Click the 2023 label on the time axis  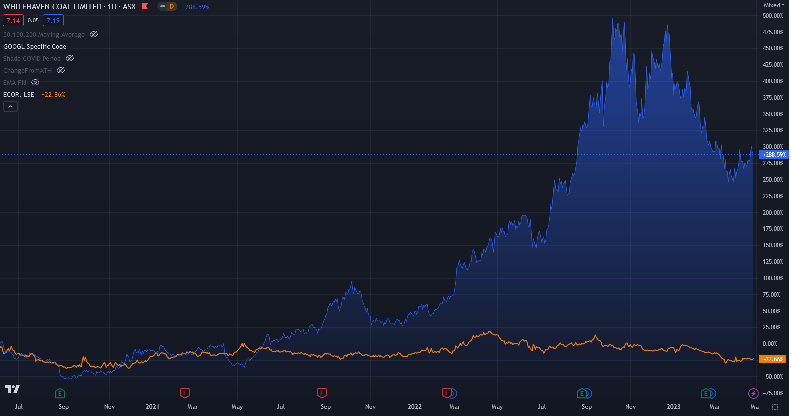[x=673, y=406]
